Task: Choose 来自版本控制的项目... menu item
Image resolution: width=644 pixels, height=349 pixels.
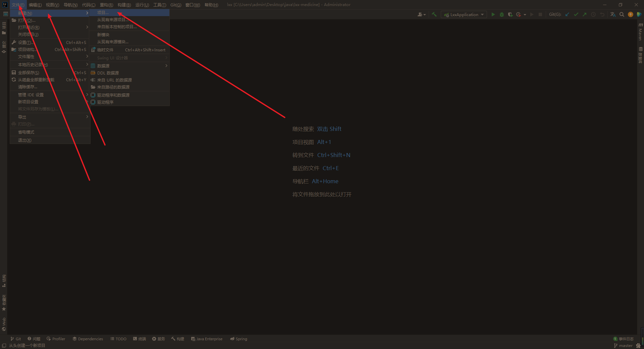Action: click(129, 27)
